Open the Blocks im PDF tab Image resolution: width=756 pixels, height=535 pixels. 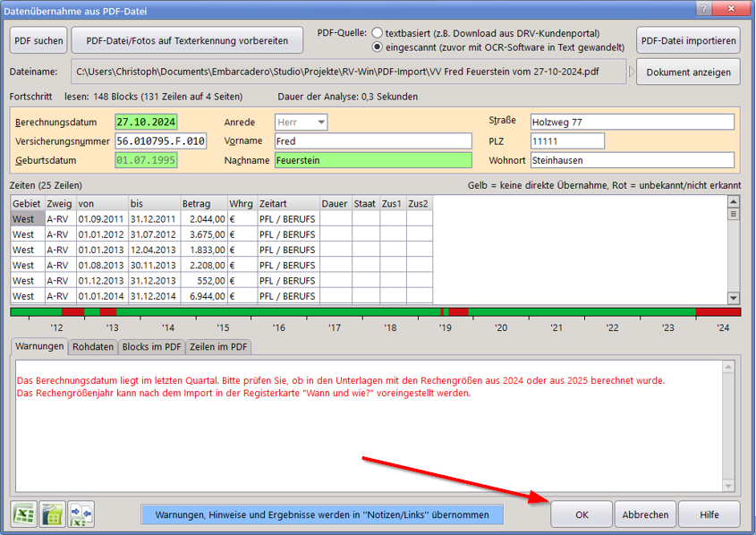[x=151, y=347]
